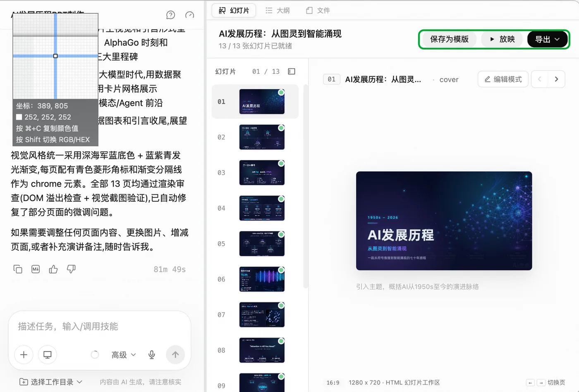Click the 16:9 aspect ratio badge

point(333,382)
